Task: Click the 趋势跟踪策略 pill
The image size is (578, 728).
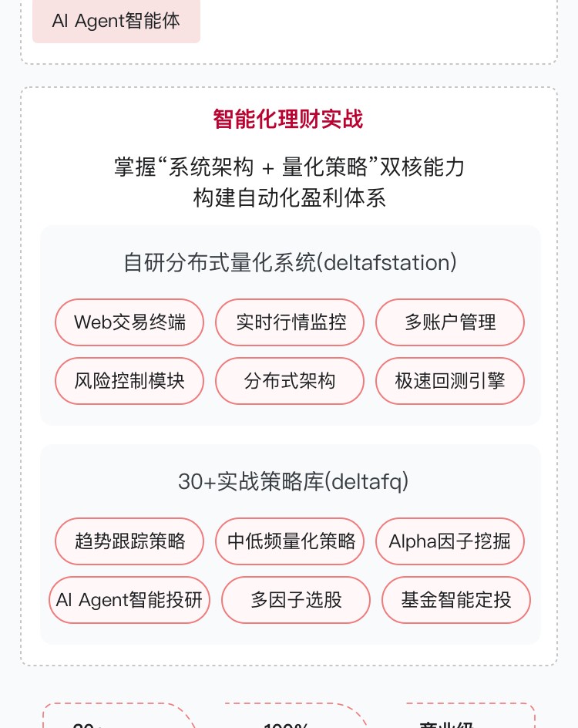Action: [129, 541]
